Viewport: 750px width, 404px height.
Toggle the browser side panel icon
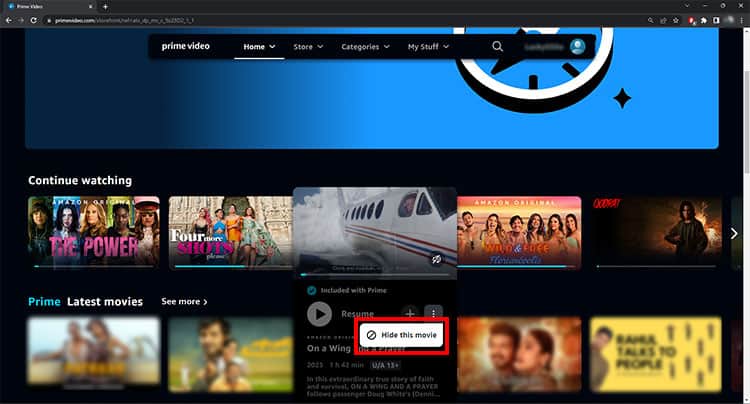pos(716,20)
